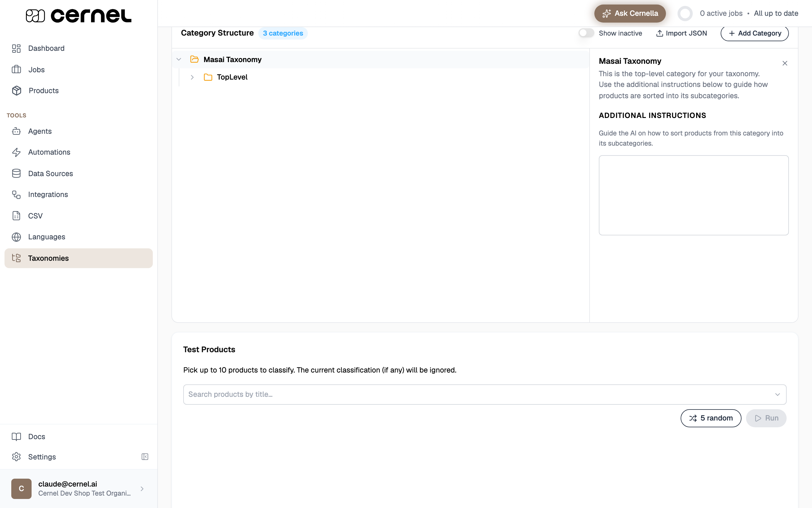
Task: Close the Masai Taxonomy details panel
Action: (784, 63)
